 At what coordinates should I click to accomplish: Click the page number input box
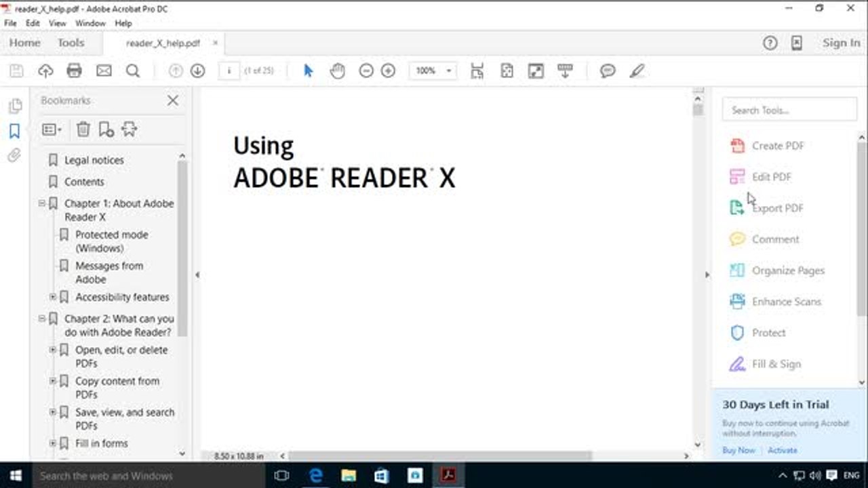pyautogui.click(x=229, y=70)
